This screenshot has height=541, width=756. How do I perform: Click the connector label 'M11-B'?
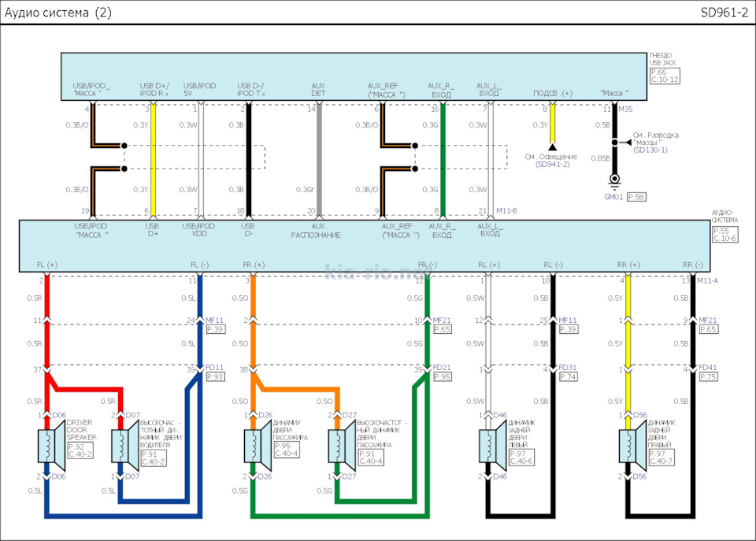(506, 211)
